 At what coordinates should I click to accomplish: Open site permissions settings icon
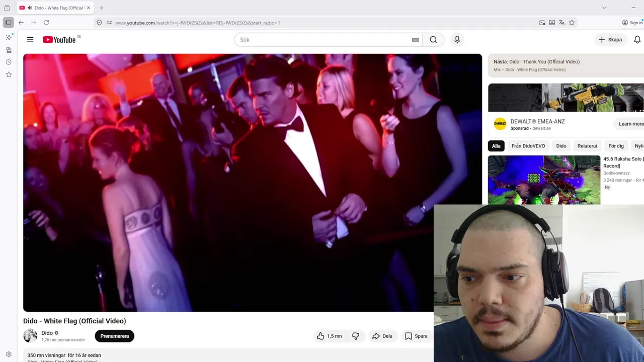click(109, 23)
